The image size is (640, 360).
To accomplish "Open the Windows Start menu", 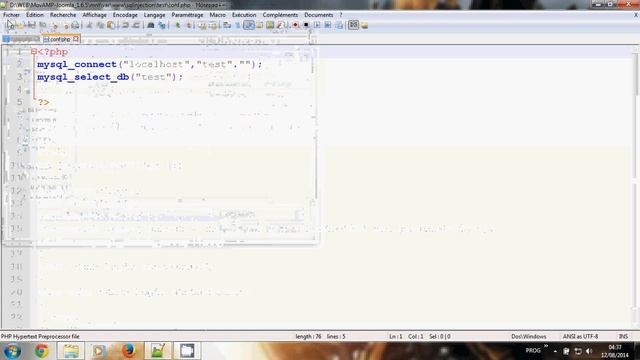I will (x=12, y=351).
